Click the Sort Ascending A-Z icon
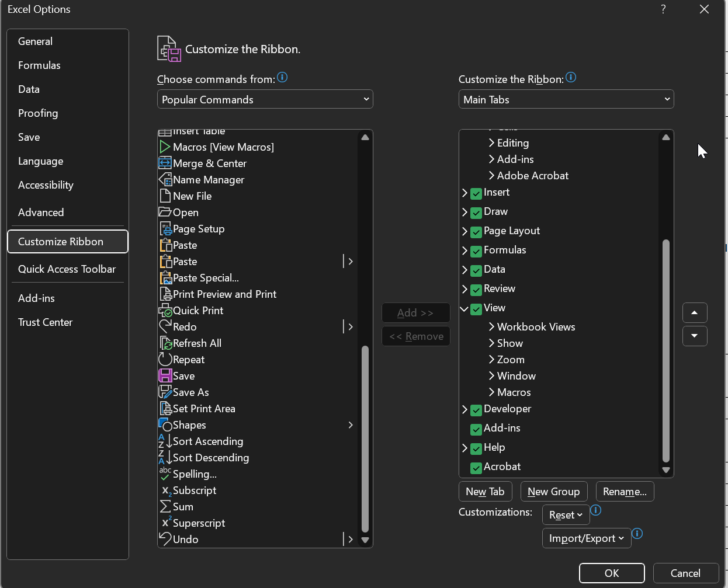 pos(165,441)
